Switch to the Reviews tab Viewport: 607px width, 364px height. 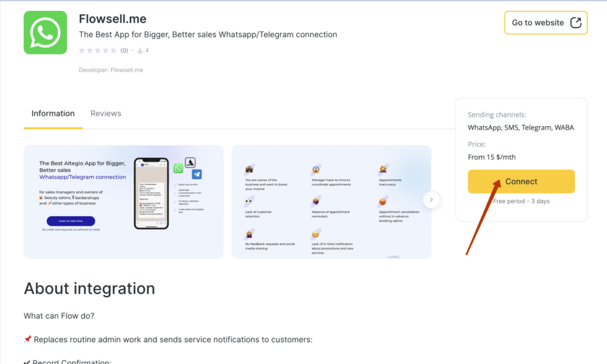[x=106, y=113]
